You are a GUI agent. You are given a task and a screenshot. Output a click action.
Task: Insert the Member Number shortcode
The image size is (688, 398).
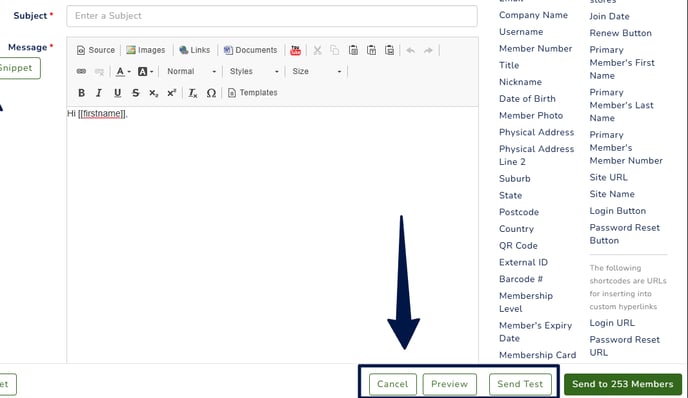coord(535,48)
